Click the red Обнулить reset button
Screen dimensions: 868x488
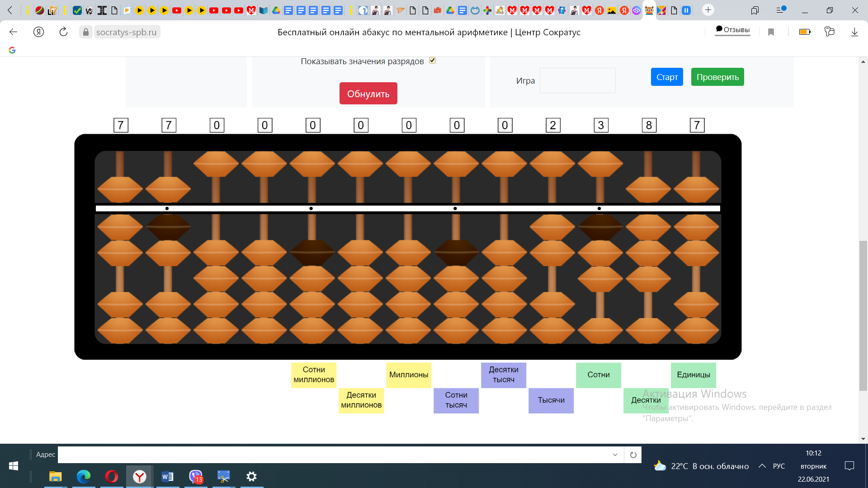[368, 94]
